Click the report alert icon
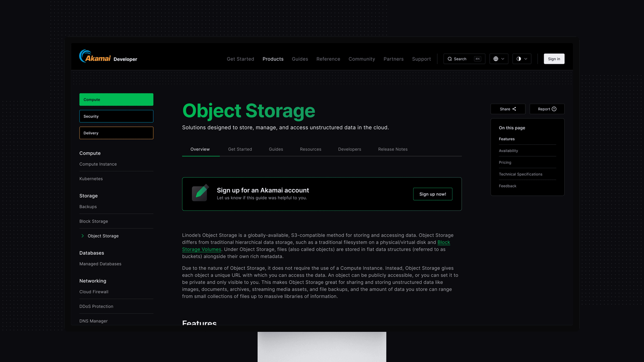The width and height of the screenshot is (644, 362). (554, 109)
